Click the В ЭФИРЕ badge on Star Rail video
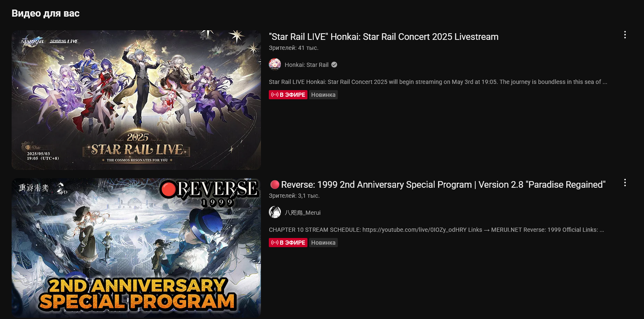 click(288, 95)
